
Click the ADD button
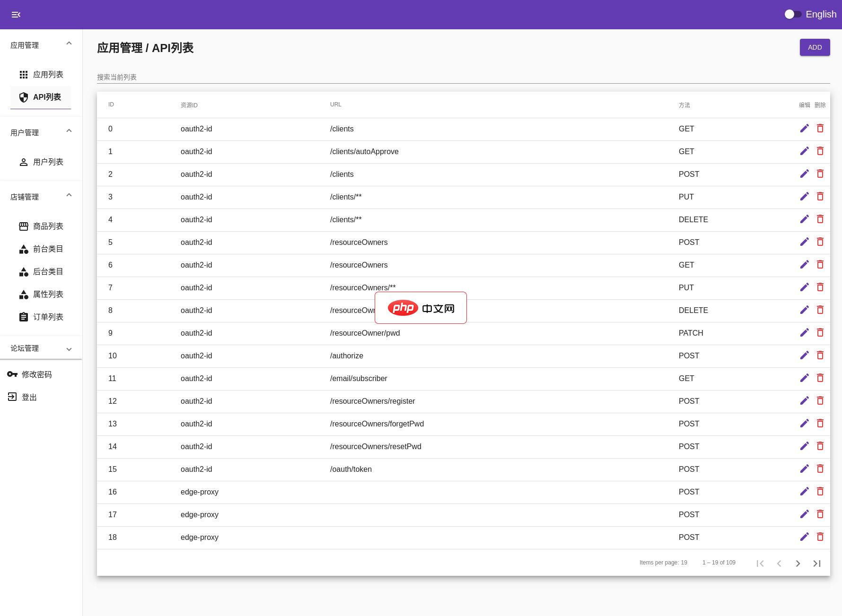coord(814,47)
